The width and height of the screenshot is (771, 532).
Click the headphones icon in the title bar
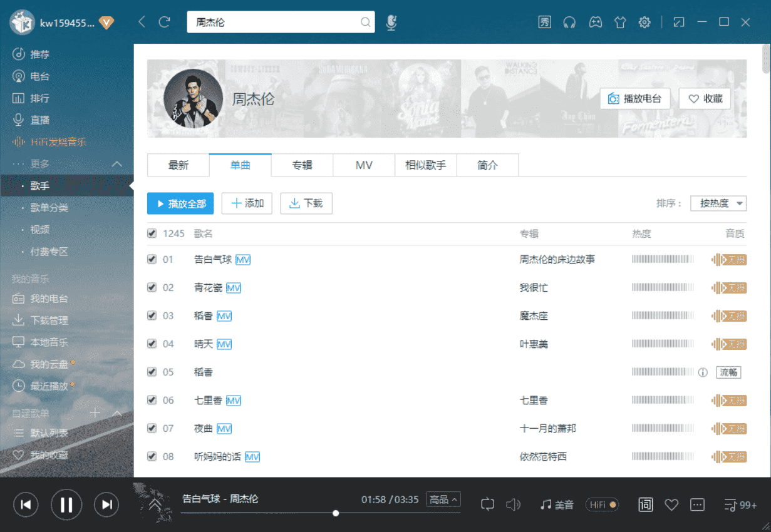569,23
